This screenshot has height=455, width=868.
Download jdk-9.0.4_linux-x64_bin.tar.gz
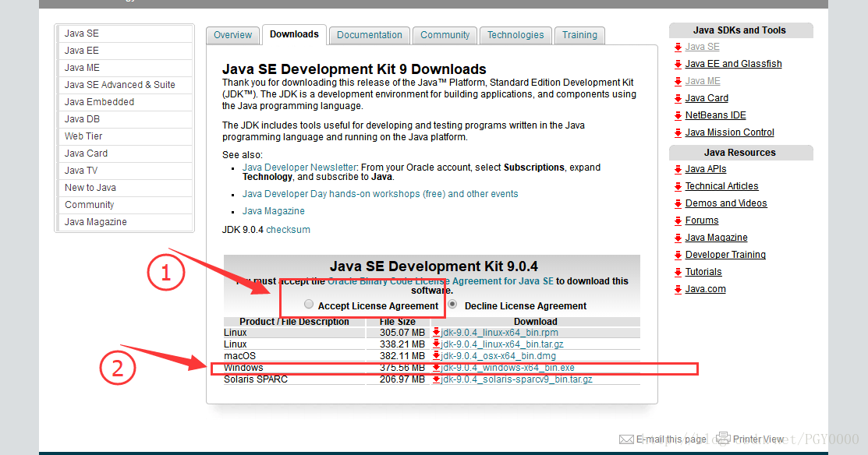[502, 344]
